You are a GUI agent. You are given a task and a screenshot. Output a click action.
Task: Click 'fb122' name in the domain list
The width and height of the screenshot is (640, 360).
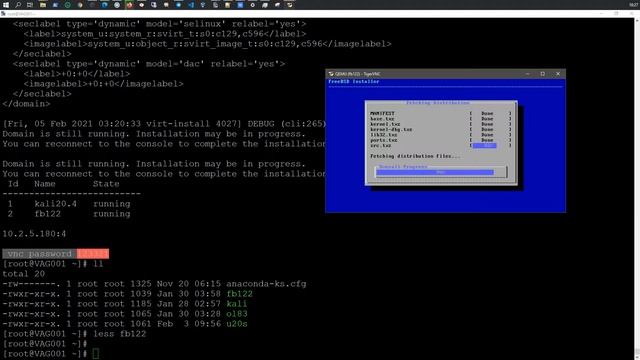click(47, 214)
